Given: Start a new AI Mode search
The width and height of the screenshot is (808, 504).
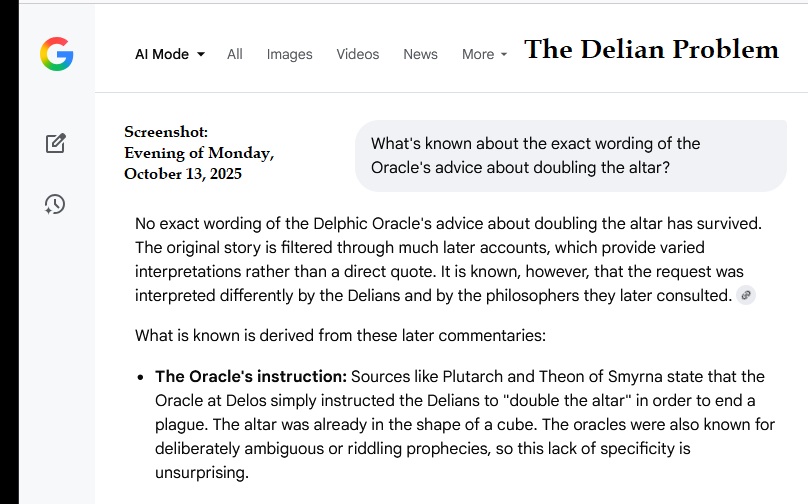Looking at the screenshot, I should coord(56,143).
